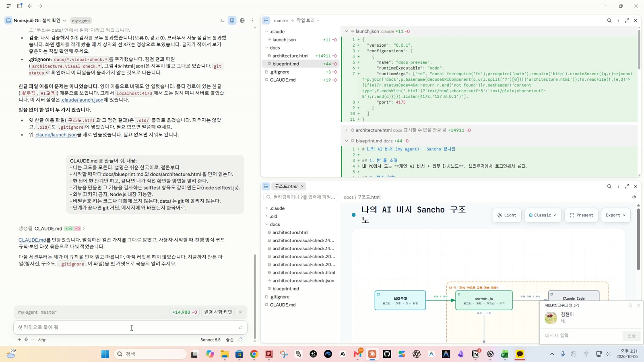Go back with the left arrow
The width and height of the screenshot is (644, 362).
(x=30, y=6)
